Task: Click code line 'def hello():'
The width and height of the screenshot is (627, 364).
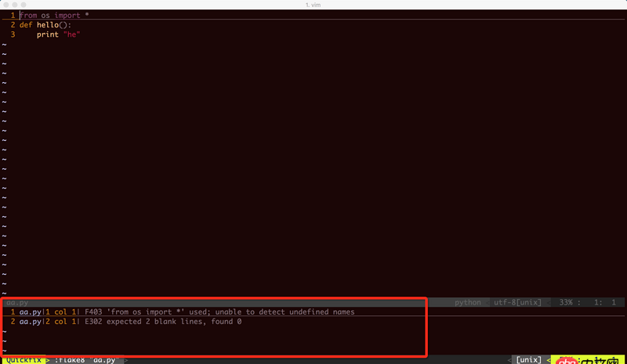Action: pyautogui.click(x=45, y=25)
